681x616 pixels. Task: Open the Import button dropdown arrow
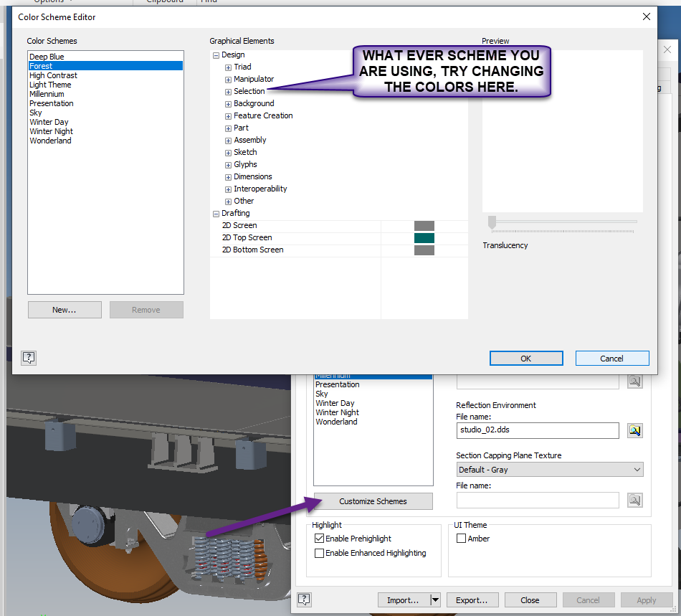tap(434, 600)
